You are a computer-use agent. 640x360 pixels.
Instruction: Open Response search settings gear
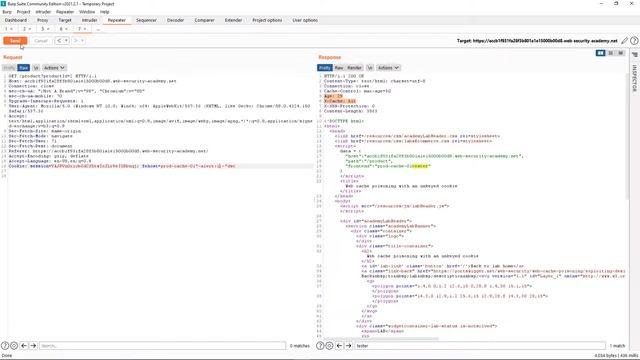pos(329,346)
